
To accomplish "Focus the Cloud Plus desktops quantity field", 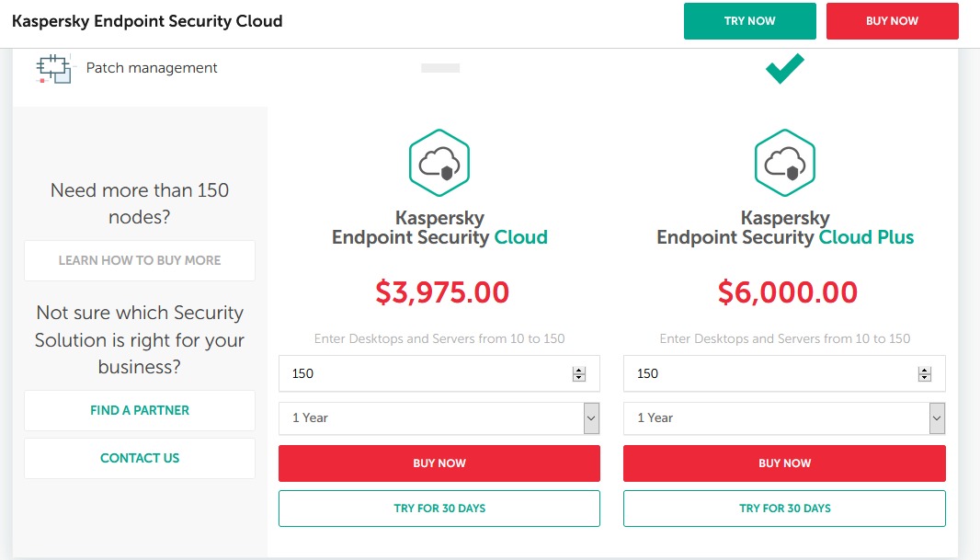I will point(768,373).
